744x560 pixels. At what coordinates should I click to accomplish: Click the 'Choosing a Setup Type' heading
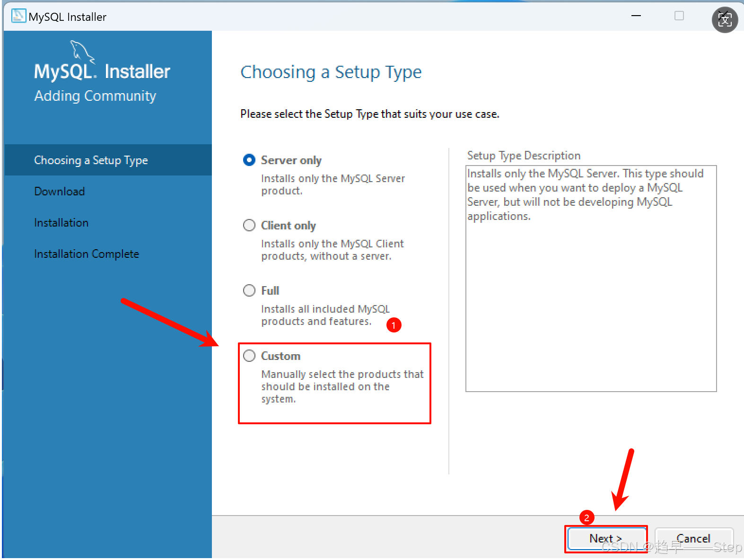pyautogui.click(x=331, y=72)
